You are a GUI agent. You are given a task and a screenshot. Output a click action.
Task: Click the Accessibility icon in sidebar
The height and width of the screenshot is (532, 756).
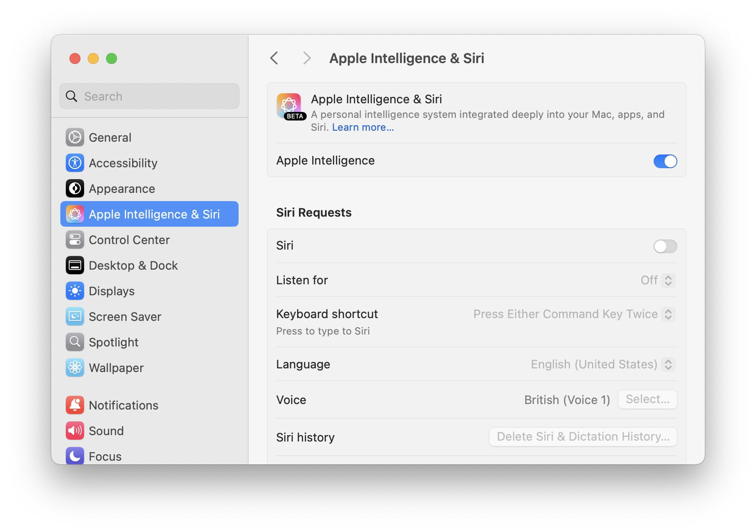(x=75, y=163)
